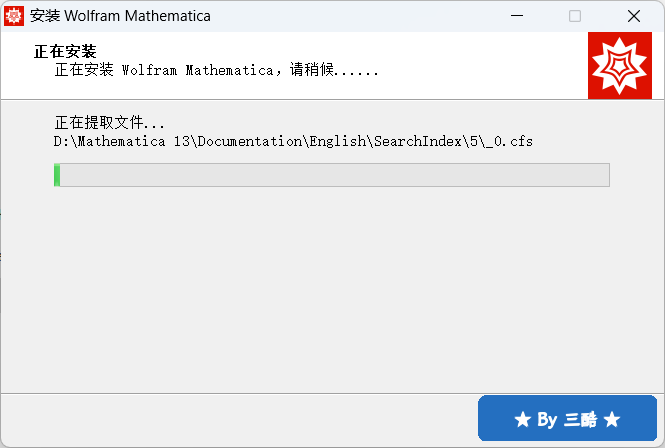
Task: Click the right star on blue button
Action: (x=612, y=420)
